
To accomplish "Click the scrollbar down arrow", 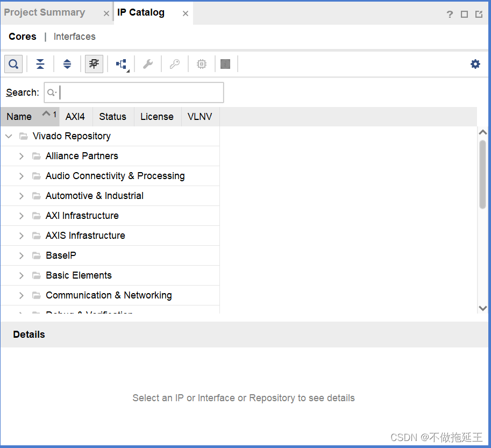I will (483, 308).
